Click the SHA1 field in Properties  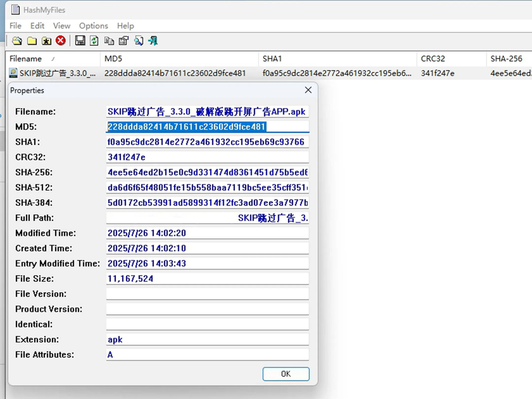point(207,142)
